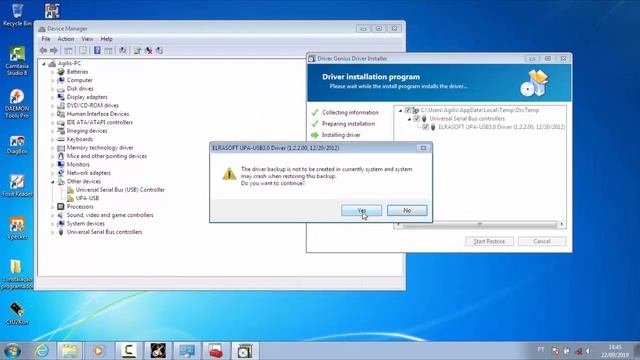Click the Driver Genius taskbar icon
Image resolution: width=640 pixels, height=360 pixels.
click(x=245, y=351)
